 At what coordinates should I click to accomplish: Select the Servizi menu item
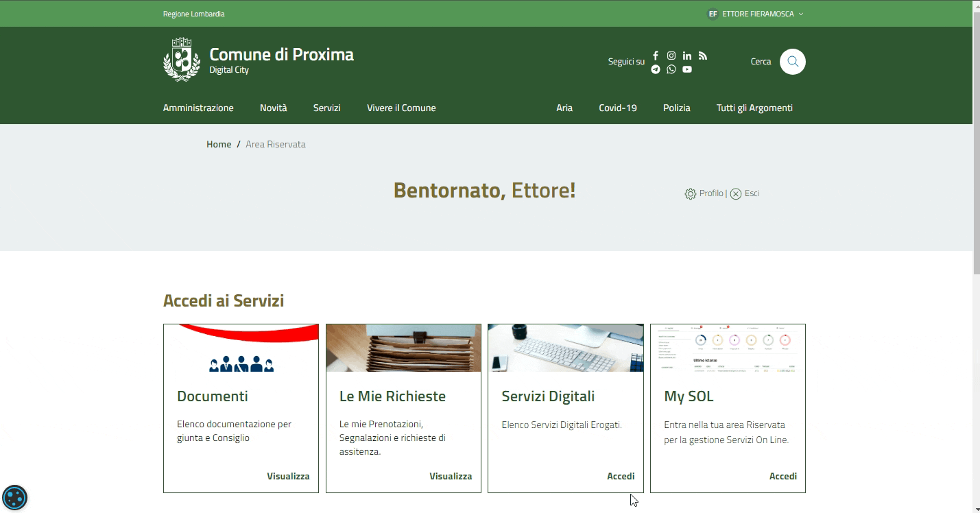pos(326,108)
